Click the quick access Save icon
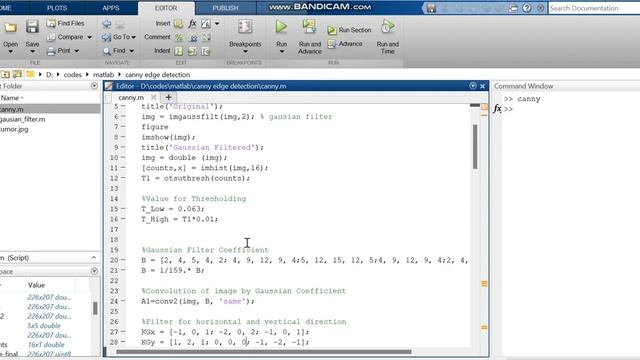The image size is (640, 360). tap(431, 8)
